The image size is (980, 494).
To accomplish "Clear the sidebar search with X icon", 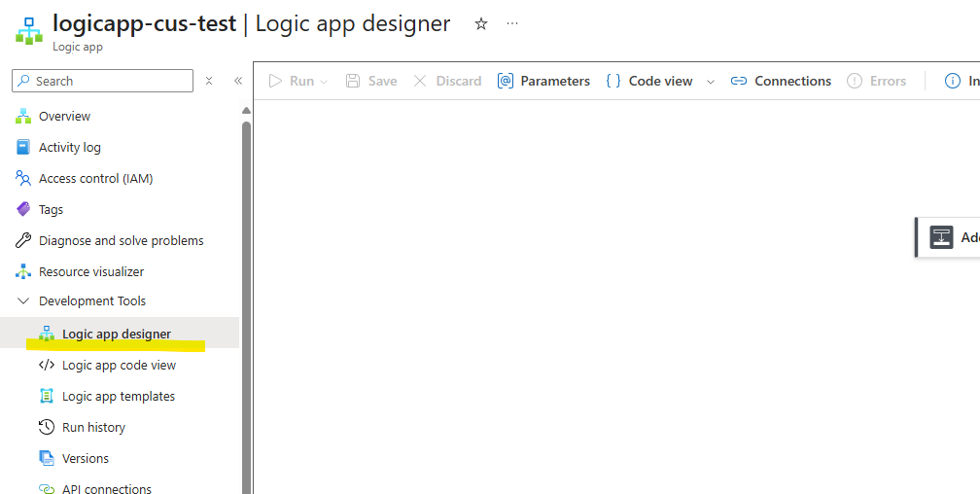I will [209, 81].
